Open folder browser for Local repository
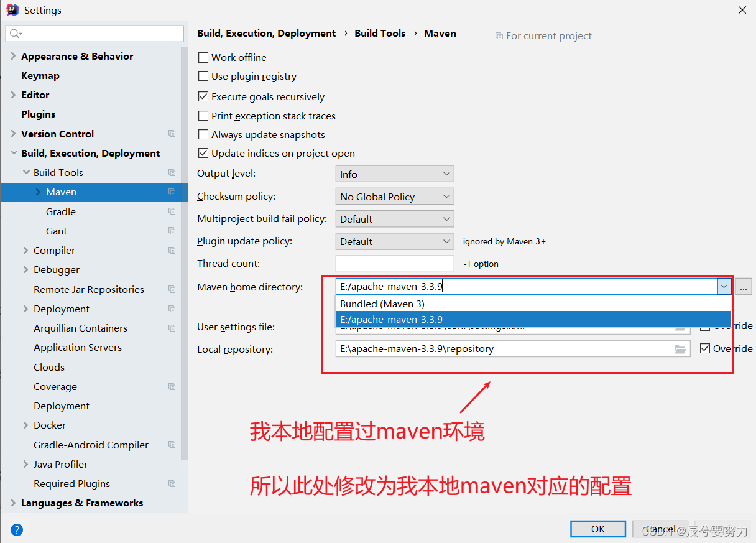Screen dimensions: 756x543 click(680, 349)
